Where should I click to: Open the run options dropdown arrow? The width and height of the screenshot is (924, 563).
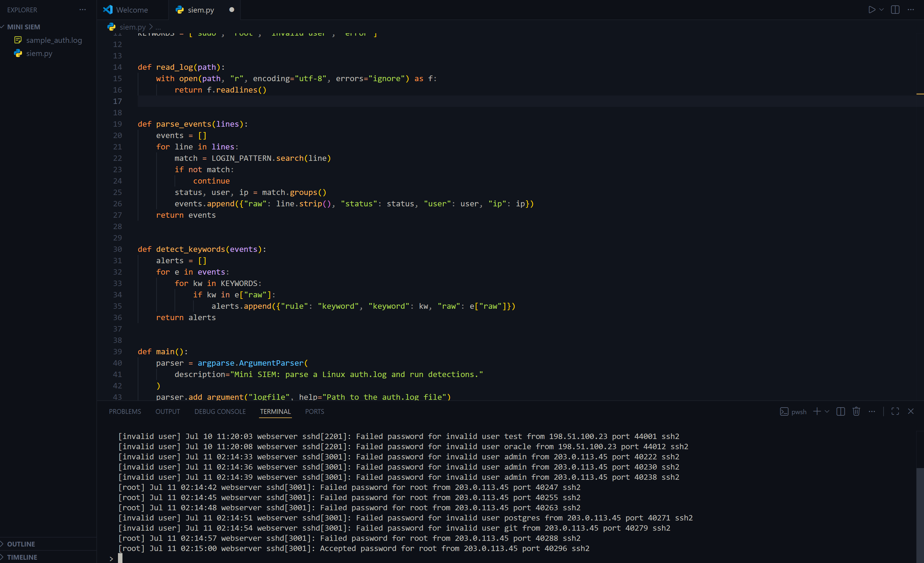point(881,10)
